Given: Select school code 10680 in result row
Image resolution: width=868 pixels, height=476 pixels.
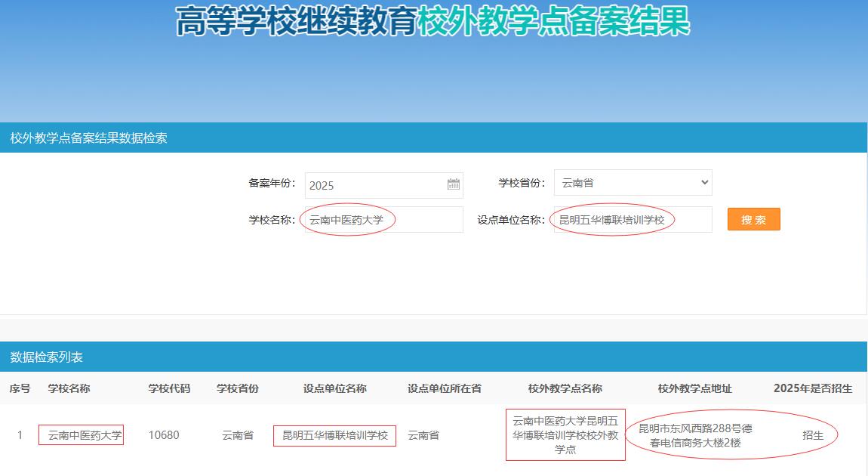Looking at the screenshot, I should (164, 435).
